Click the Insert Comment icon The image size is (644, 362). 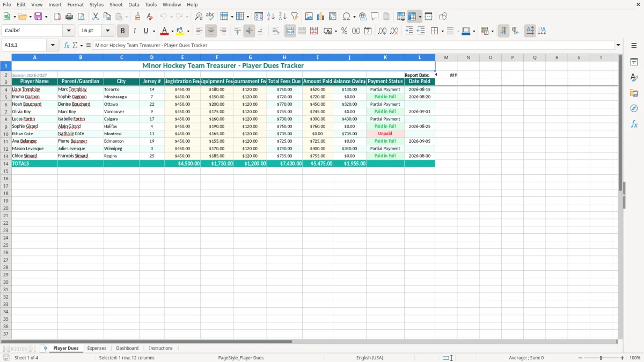pos(375,17)
